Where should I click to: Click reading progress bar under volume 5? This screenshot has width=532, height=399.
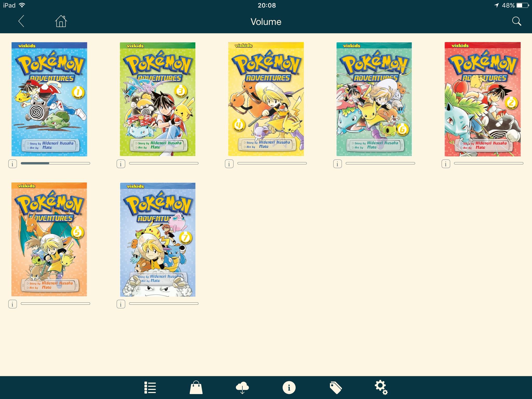tap(55, 303)
